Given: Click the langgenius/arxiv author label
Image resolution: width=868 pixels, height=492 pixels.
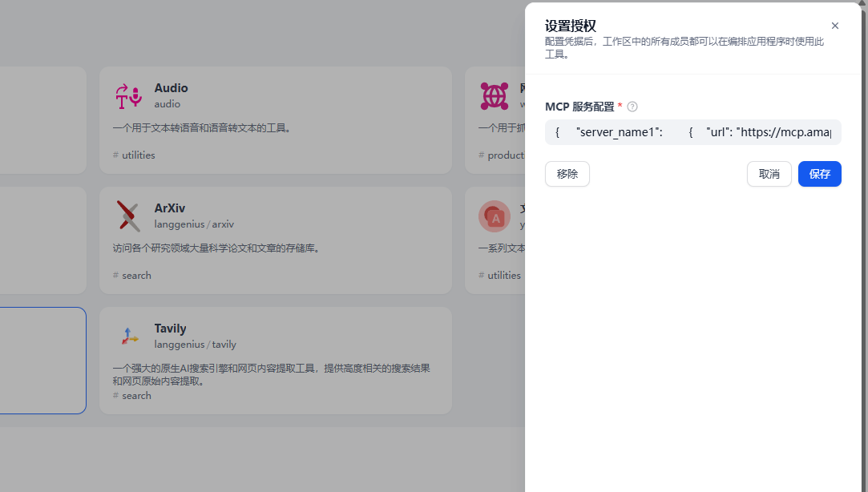Looking at the screenshot, I should (194, 224).
